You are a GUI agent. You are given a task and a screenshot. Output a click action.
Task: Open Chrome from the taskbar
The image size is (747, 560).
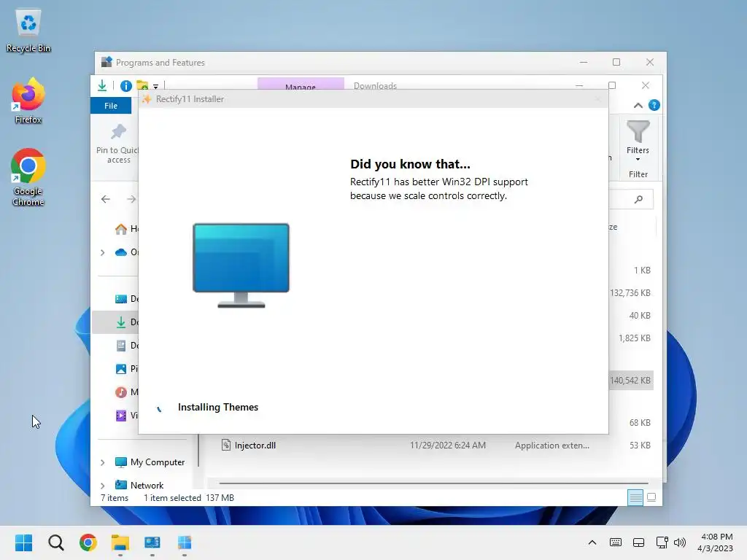(x=88, y=542)
